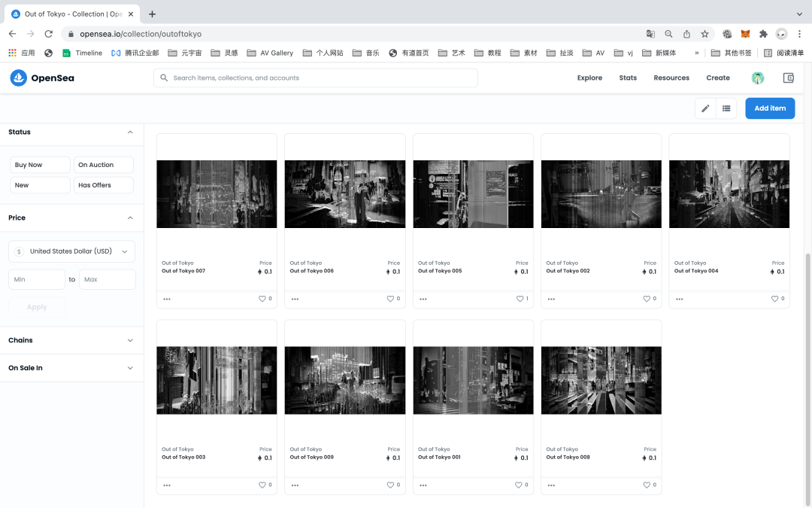Favorite Out of Tokyo 007 with heart
This screenshot has width=812, height=508.
[x=262, y=299]
